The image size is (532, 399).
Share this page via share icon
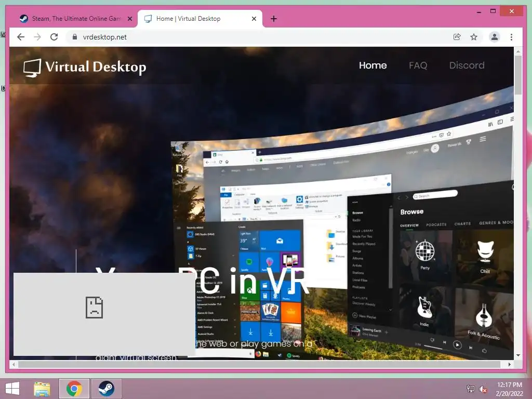[x=457, y=37]
